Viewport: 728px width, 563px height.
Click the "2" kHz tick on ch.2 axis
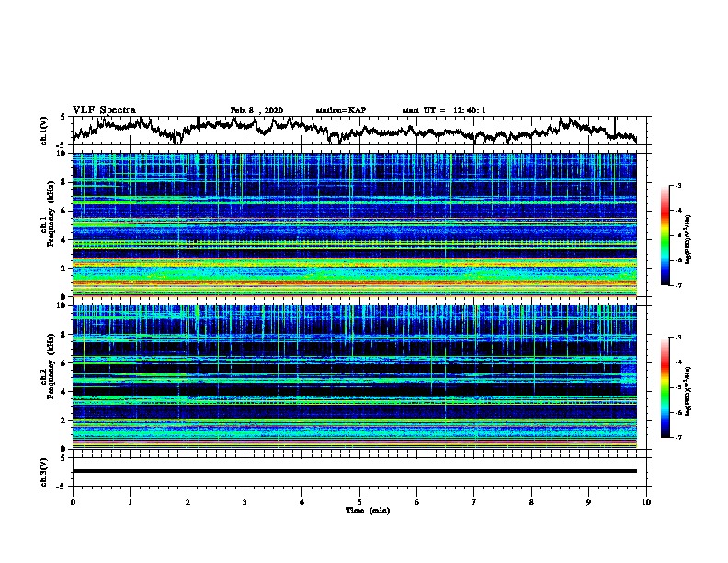64,420
